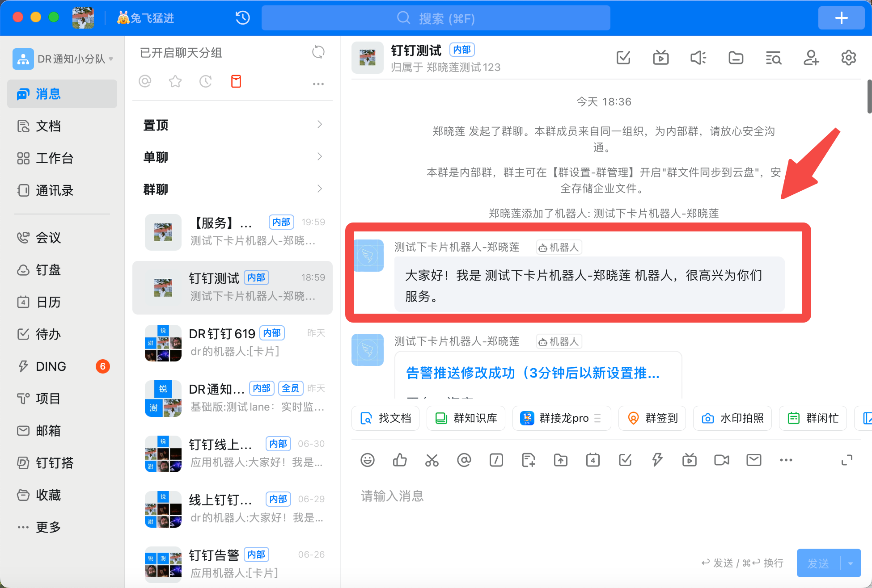This screenshot has height=588, width=872.
Task: Filter chats by @ mentions icon
Action: tap(145, 81)
